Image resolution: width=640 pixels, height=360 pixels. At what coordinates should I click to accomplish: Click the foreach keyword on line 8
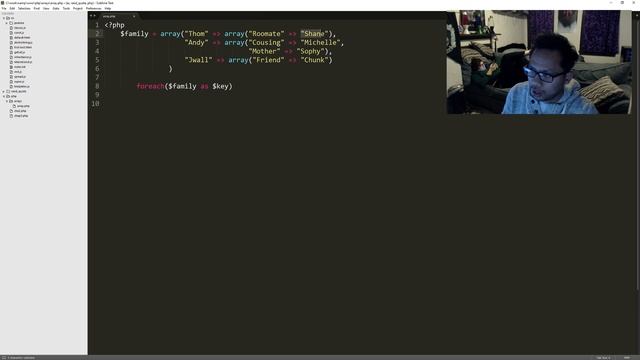(150, 86)
